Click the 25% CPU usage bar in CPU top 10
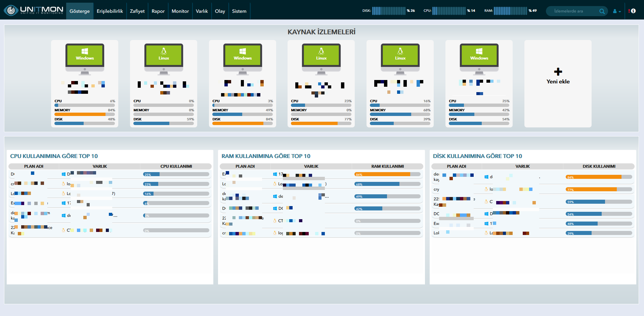Image resolution: width=644 pixels, height=316 pixels. click(x=176, y=174)
